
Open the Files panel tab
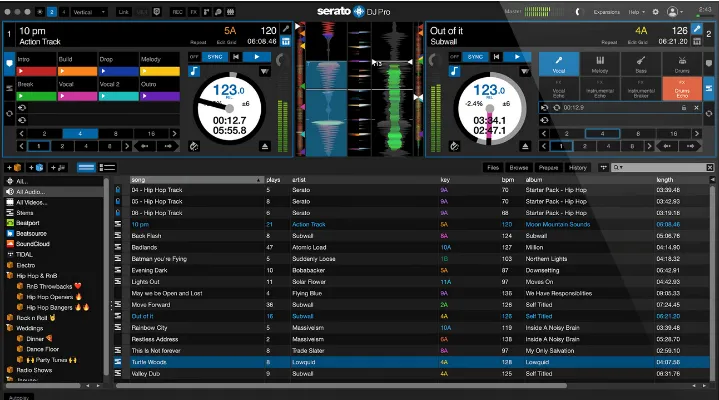493,167
